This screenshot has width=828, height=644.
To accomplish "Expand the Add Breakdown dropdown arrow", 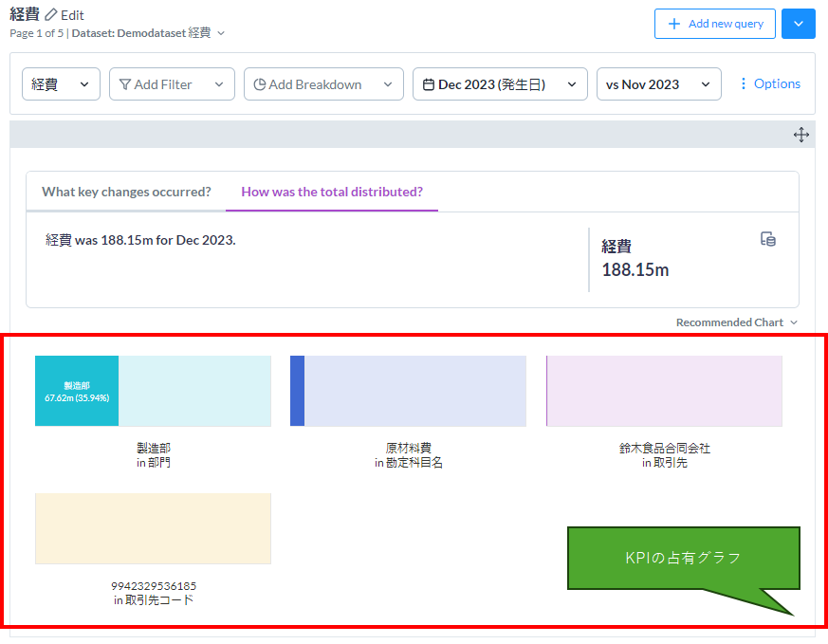I will [x=388, y=84].
